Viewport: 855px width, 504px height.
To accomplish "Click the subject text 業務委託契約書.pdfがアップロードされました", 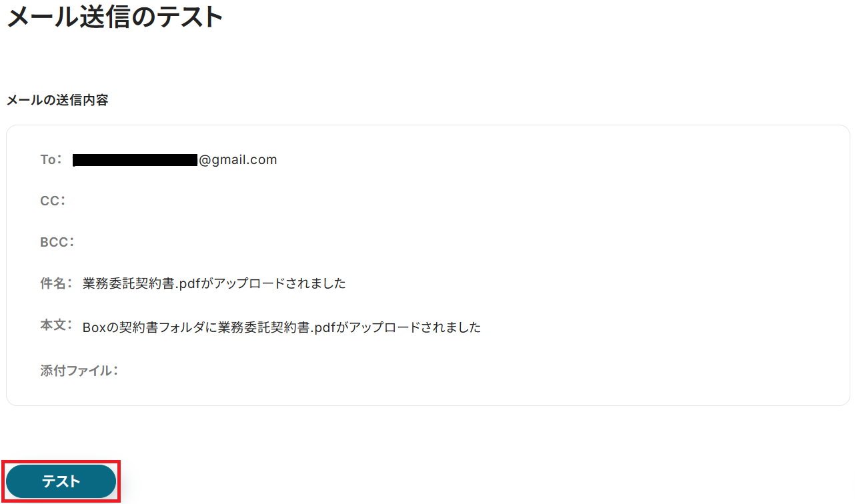I will 214,283.
